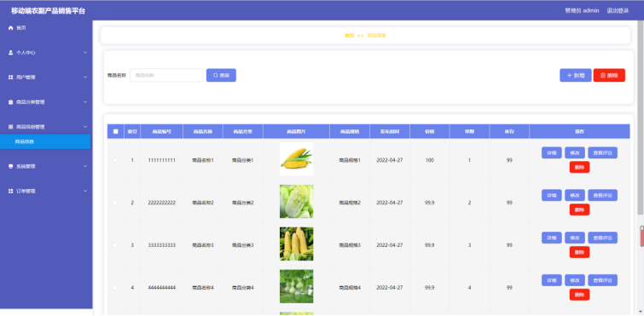Viewport: 644px width, 316px height.
Task: Click 查看评论 for 商品名称2
Action: coord(602,195)
